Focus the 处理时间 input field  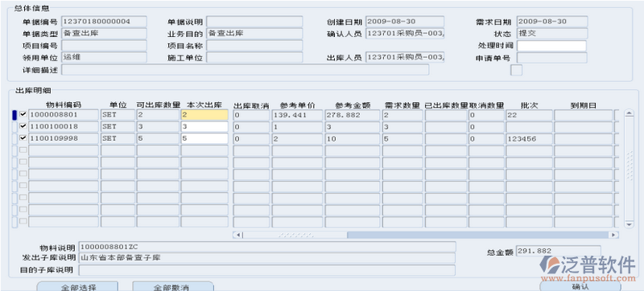pyautogui.click(x=551, y=46)
